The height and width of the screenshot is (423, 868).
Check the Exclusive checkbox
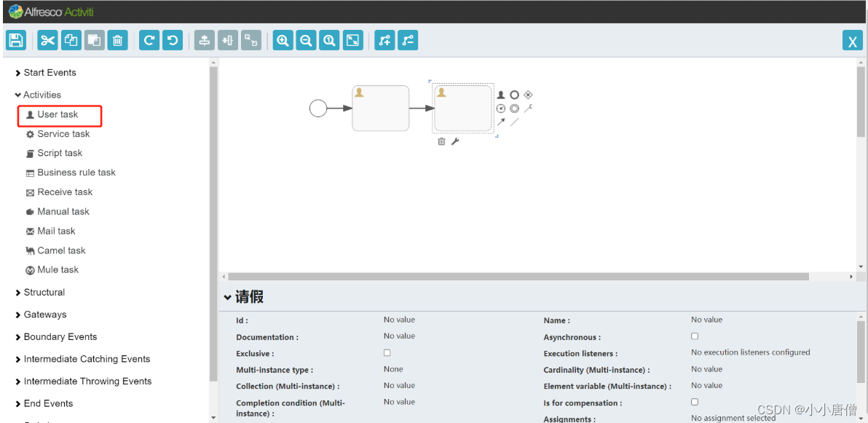click(x=386, y=352)
